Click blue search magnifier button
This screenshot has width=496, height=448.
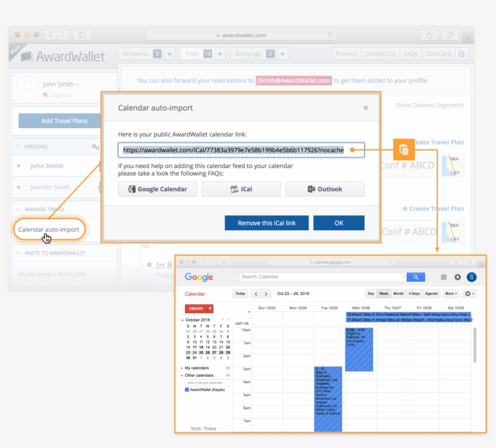tap(416, 277)
